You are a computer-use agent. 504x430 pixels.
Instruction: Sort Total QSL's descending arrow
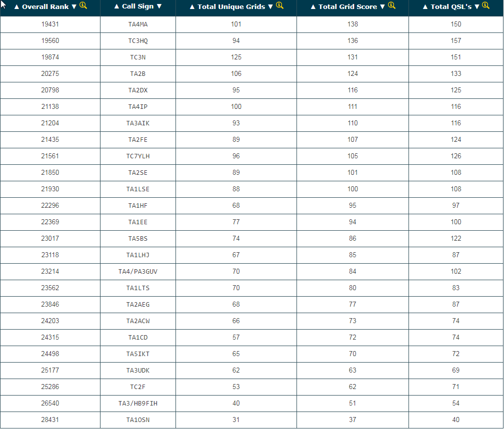pos(476,7)
